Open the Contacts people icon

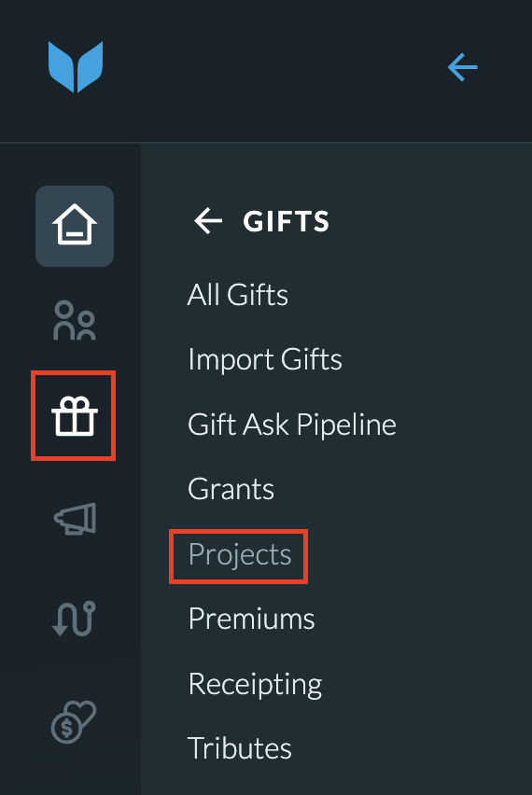75,320
